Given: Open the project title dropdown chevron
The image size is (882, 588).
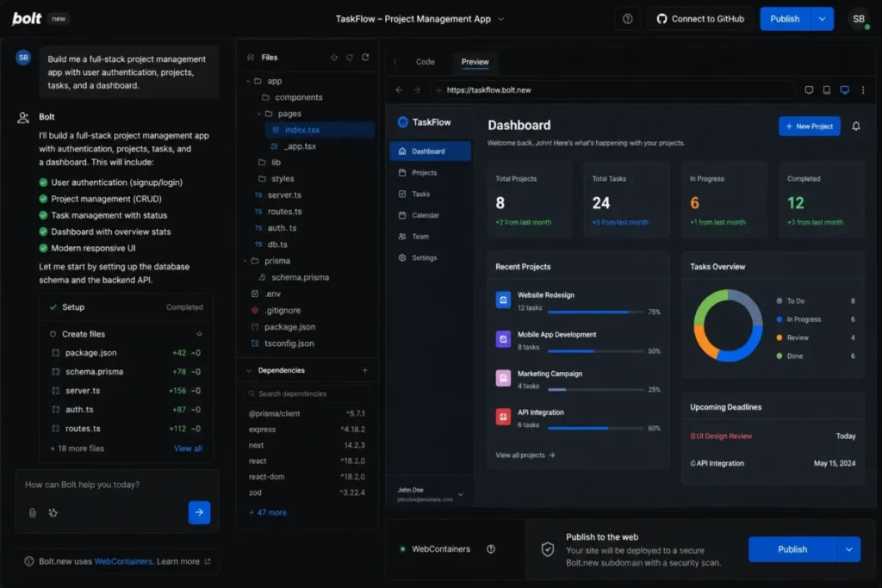Looking at the screenshot, I should [501, 19].
